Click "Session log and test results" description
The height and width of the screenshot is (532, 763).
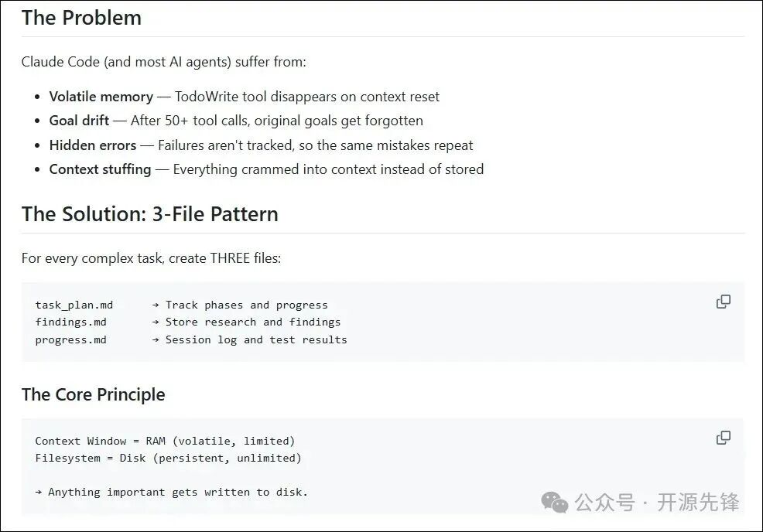click(x=256, y=339)
